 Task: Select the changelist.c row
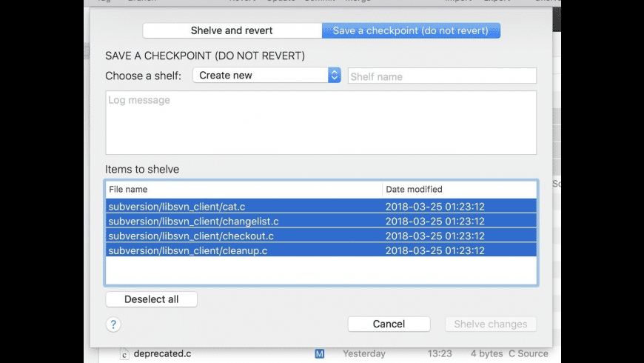(321, 221)
